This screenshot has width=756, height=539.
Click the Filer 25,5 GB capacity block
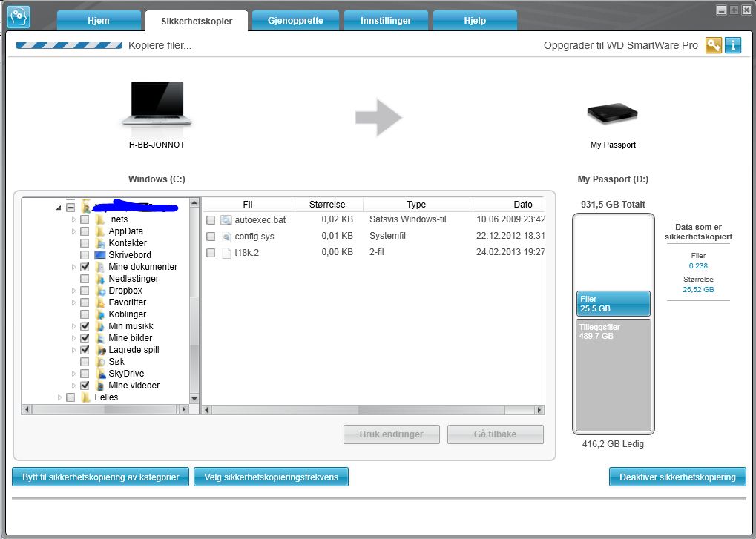(614, 303)
